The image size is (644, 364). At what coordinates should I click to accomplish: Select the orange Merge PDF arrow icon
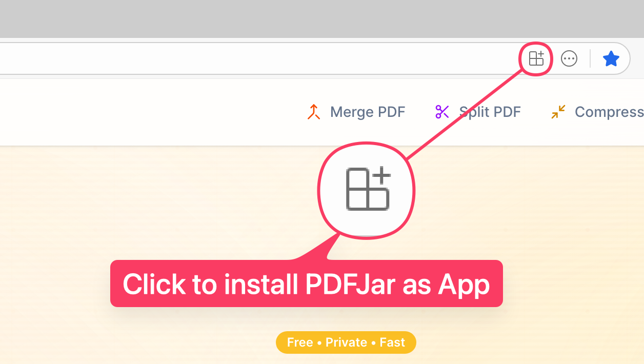click(313, 112)
